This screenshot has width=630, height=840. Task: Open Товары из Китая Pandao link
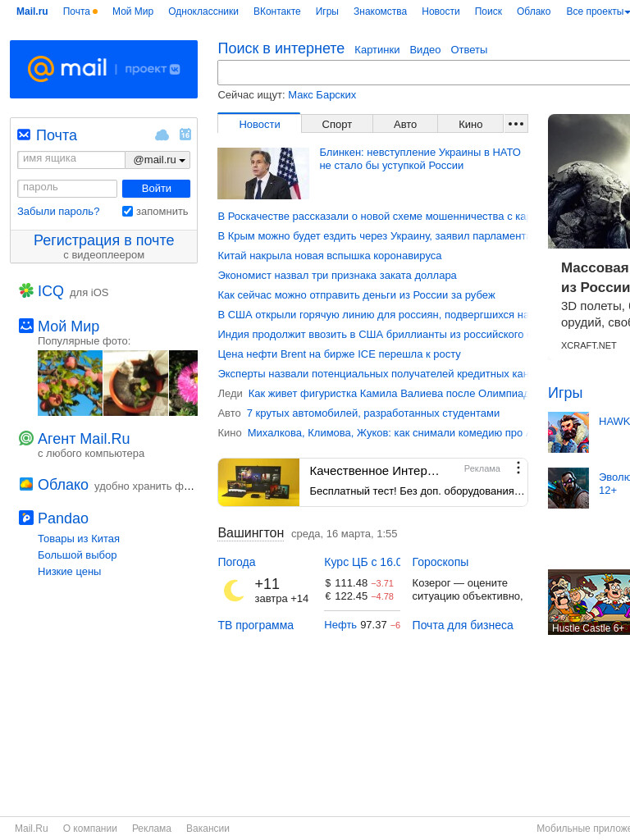(x=78, y=538)
